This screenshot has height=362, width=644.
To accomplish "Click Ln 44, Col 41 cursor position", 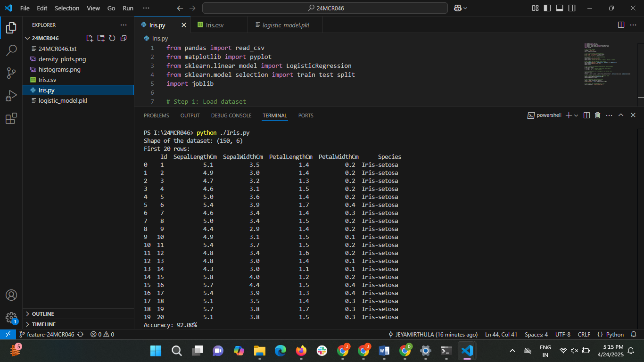I will 501,334.
